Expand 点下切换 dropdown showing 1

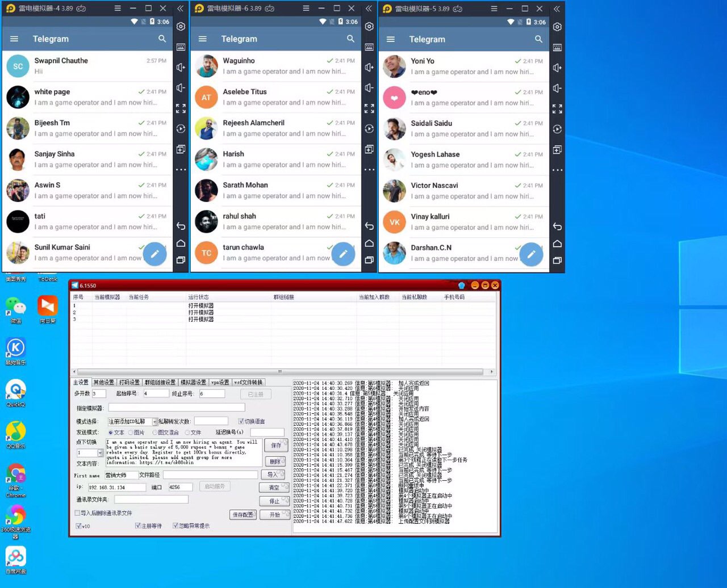pyautogui.click(x=100, y=453)
